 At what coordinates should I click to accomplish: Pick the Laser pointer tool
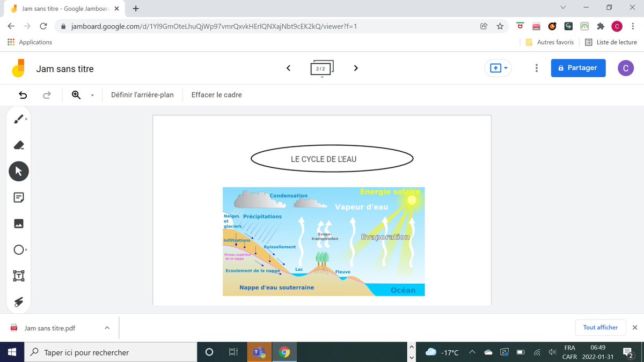click(19, 302)
